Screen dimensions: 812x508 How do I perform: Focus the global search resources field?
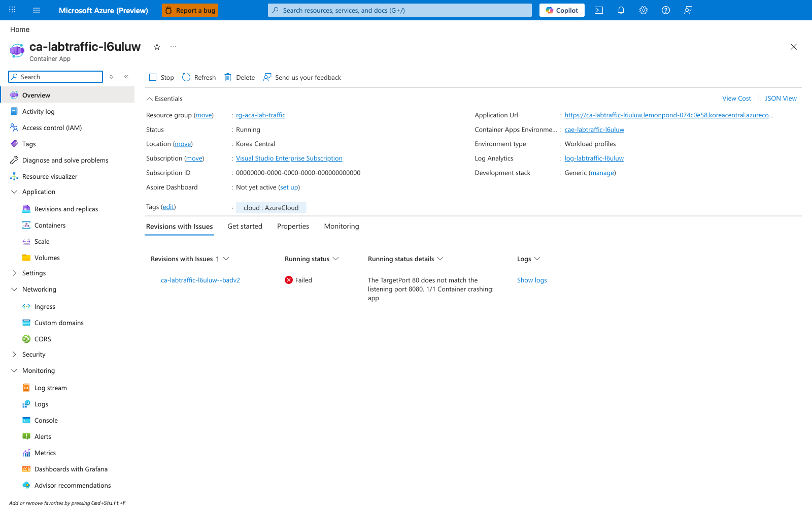pyautogui.click(x=400, y=10)
